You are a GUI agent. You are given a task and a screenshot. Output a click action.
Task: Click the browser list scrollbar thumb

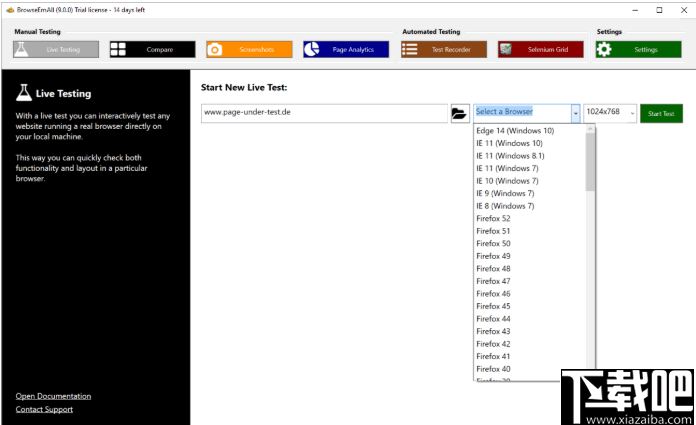pos(590,162)
